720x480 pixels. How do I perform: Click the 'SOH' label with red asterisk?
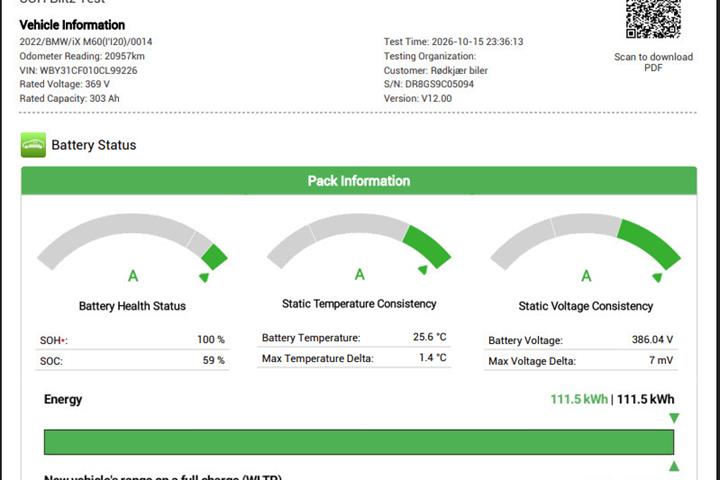pos(53,340)
